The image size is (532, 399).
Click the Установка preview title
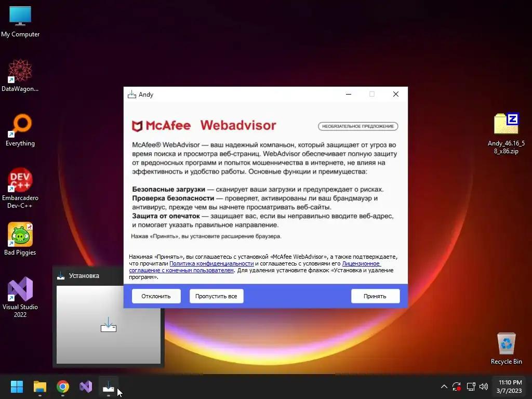tap(84, 276)
